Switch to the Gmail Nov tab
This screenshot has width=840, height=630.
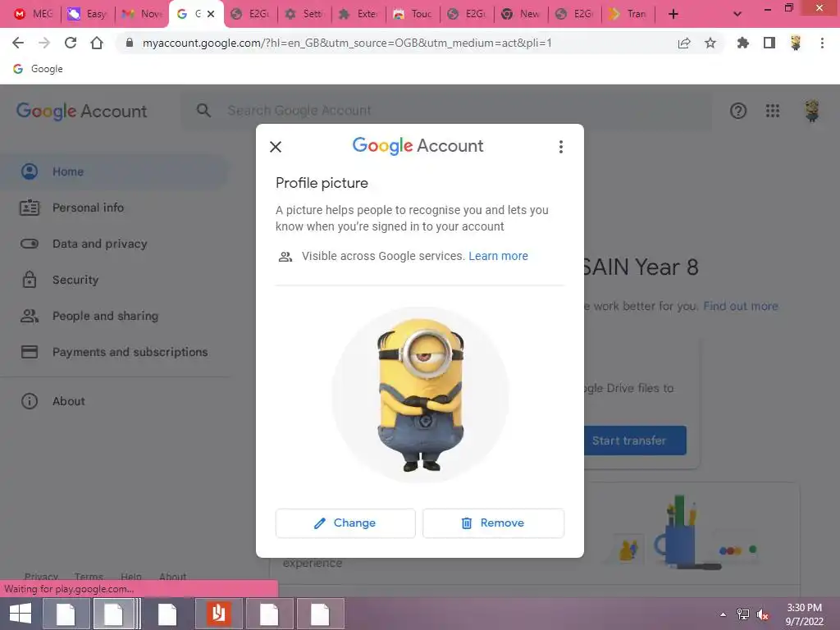(142, 14)
